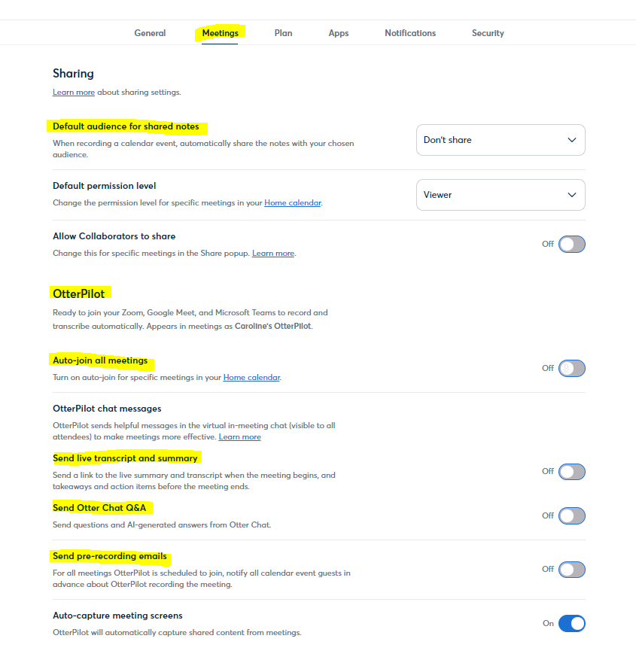
Task: Switch to the Apps tab
Action: coord(338,33)
